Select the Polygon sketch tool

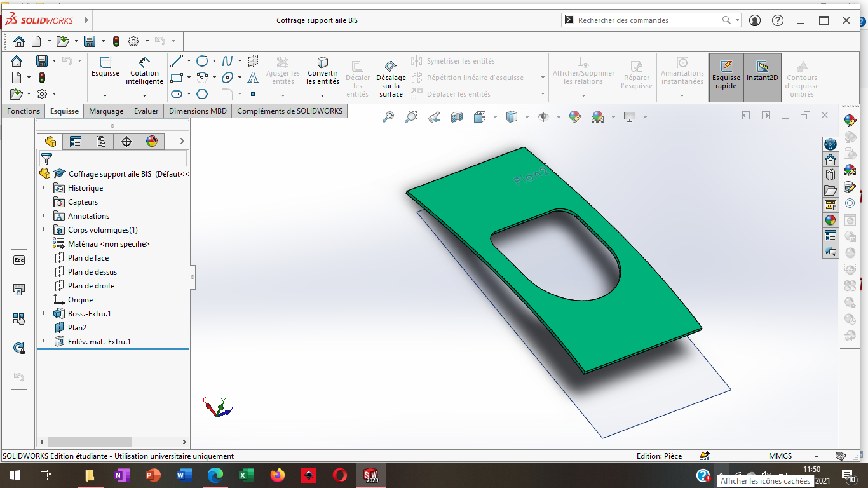click(202, 94)
